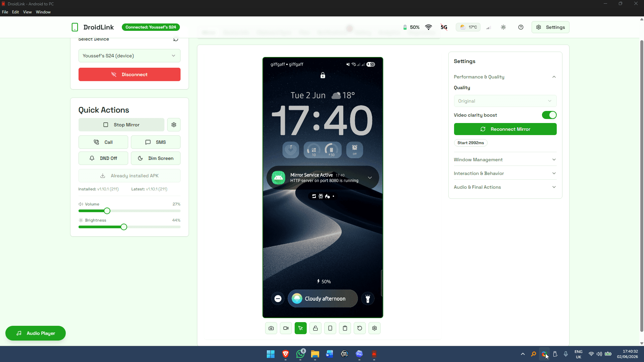644x362 pixels.
Task: Expand Interaction & Behavior section
Action: coord(505,173)
